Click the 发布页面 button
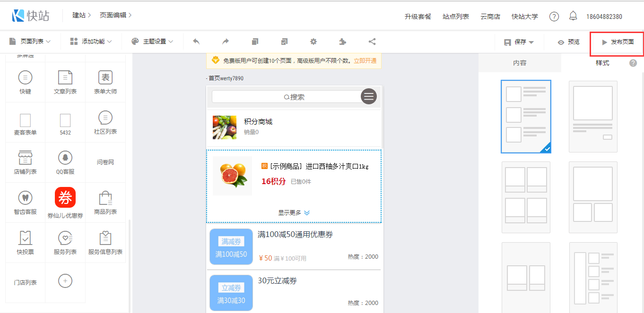Image resolution: width=644 pixels, height=313 pixels. [x=617, y=42]
